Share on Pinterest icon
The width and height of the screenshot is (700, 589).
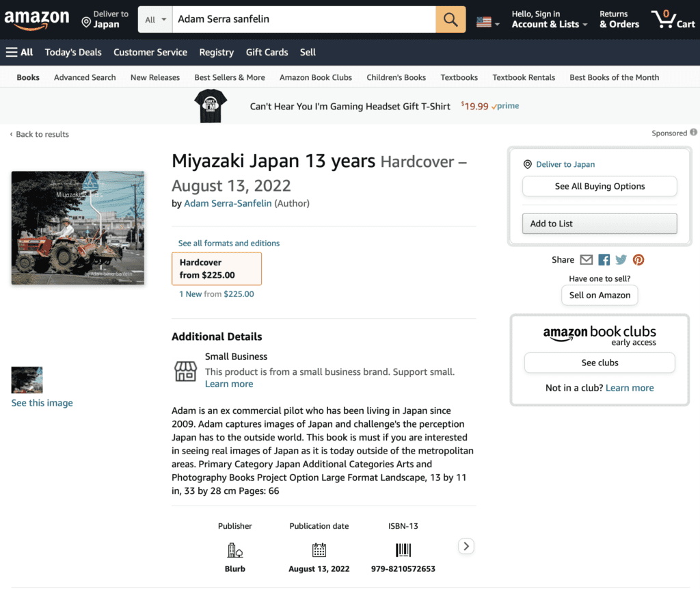pyautogui.click(x=638, y=260)
